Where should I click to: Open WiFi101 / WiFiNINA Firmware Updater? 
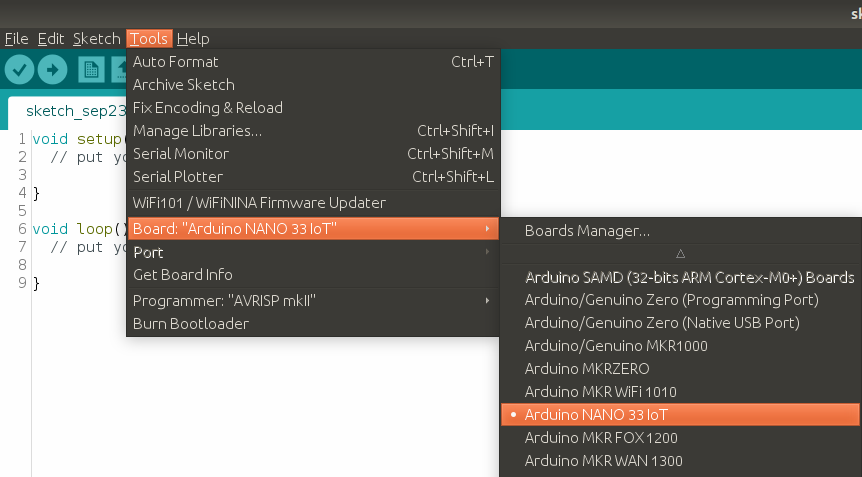pos(313,203)
